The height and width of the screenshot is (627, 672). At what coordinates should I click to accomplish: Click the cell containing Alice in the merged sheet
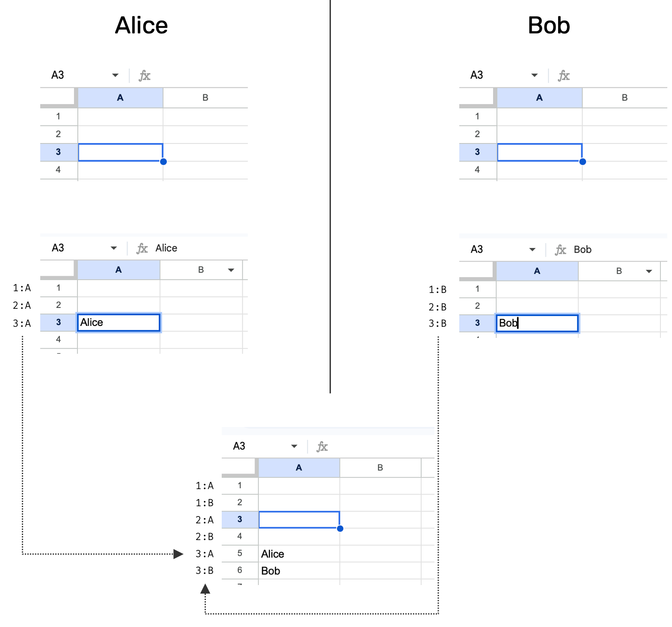(299, 554)
